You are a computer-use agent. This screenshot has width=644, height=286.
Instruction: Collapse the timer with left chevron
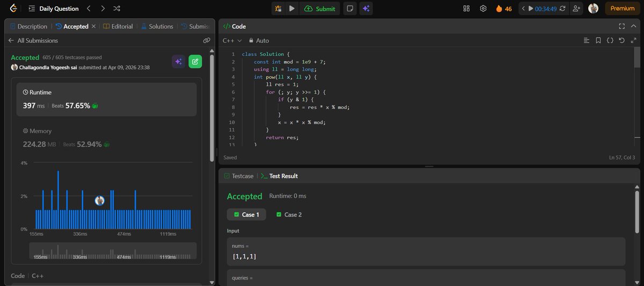coord(523,9)
